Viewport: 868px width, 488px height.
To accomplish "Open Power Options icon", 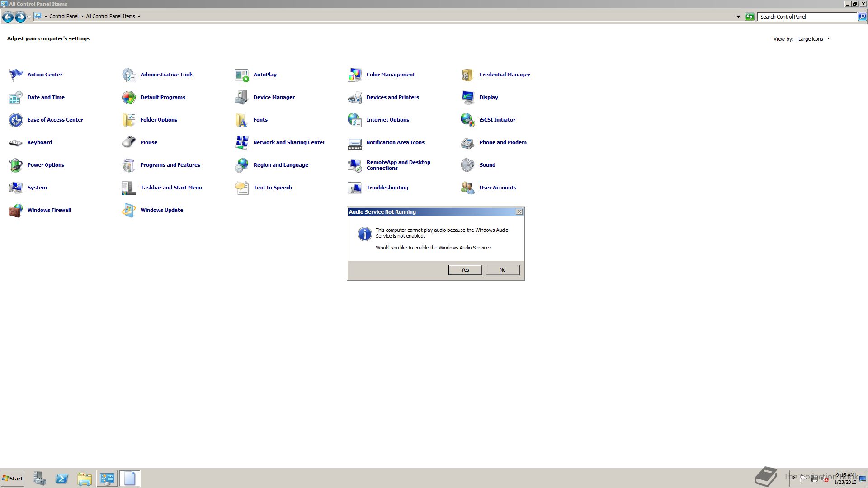I will coord(16,165).
